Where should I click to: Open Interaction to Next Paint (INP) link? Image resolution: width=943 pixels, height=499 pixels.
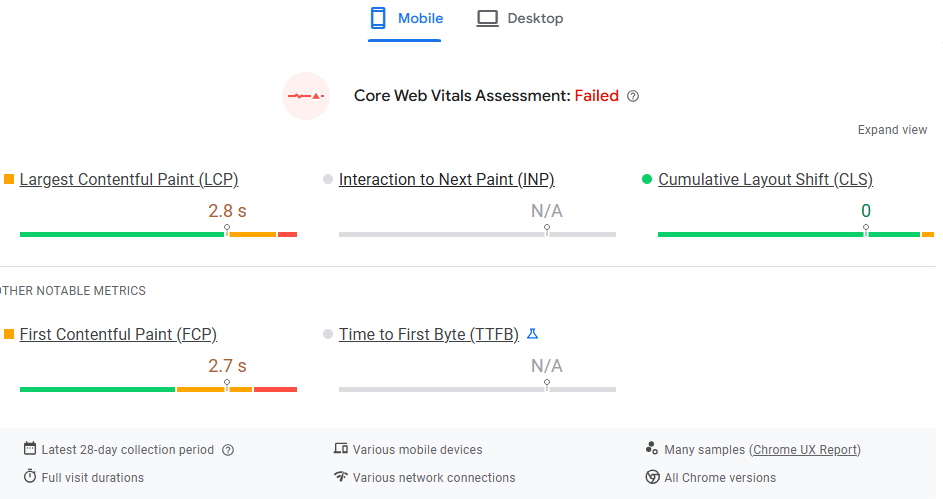(446, 180)
